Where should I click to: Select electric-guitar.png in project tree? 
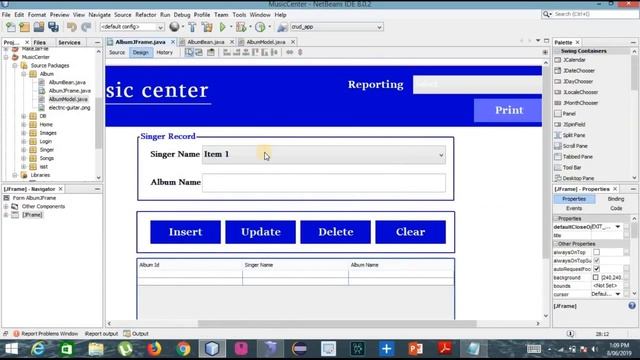[69, 108]
